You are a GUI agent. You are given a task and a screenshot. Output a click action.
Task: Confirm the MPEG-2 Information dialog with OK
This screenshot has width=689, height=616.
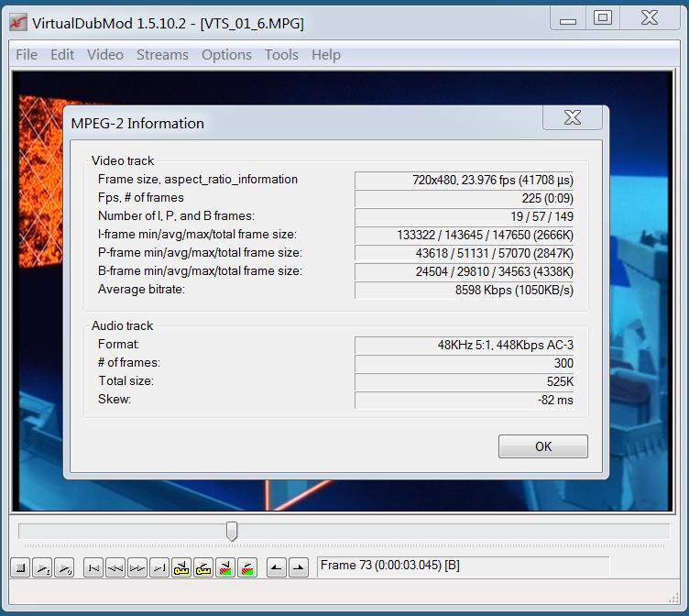click(542, 446)
